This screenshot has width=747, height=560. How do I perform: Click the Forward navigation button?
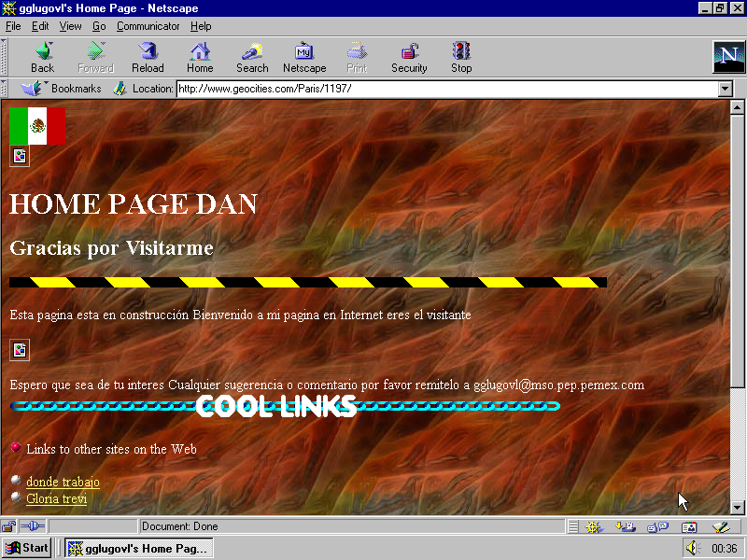tap(96, 57)
